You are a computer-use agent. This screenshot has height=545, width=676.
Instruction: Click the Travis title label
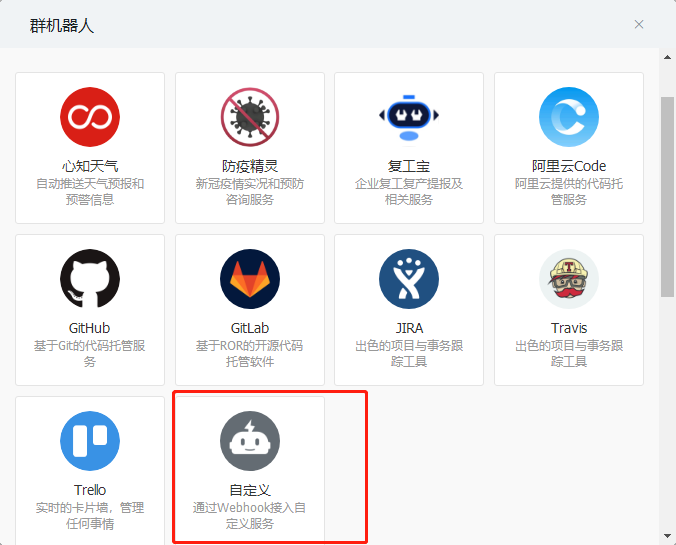coord(569,328)
